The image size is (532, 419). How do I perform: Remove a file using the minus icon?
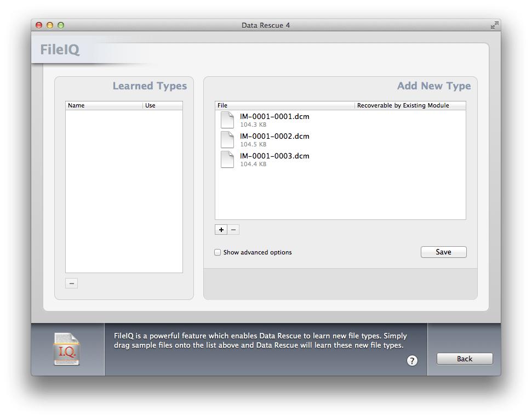(x=233, y=229)
